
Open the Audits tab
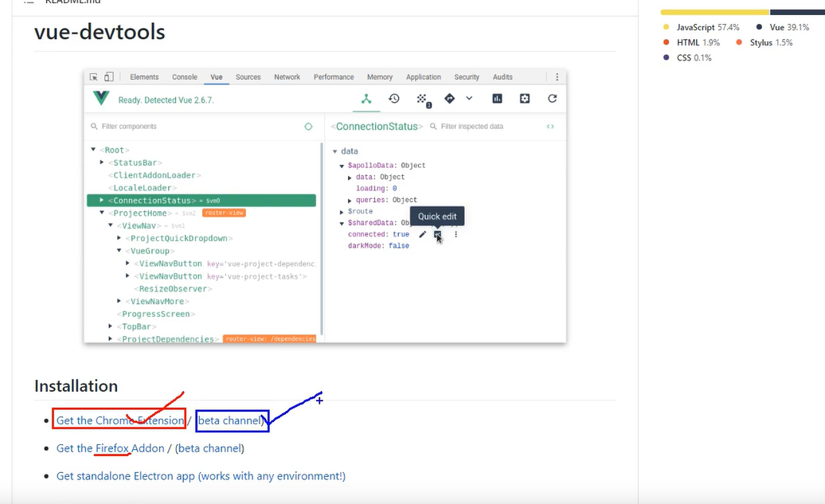tap(502, 76)
